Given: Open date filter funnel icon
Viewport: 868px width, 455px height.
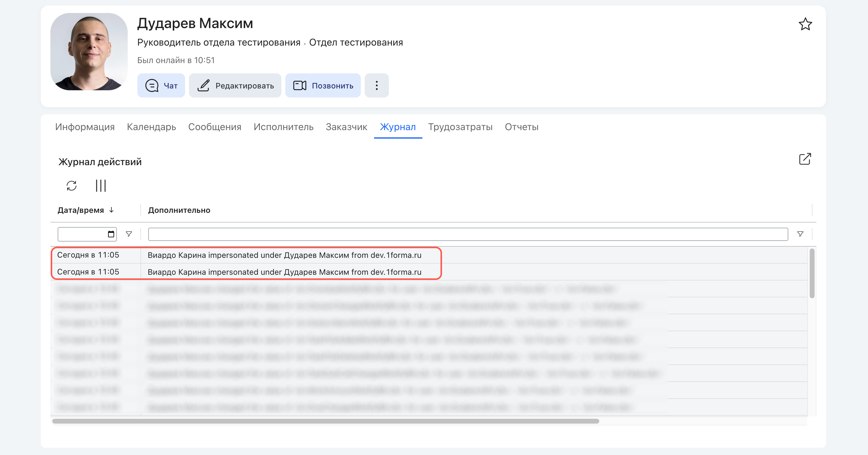Looking at the screenshot, I should click(129, 234).
